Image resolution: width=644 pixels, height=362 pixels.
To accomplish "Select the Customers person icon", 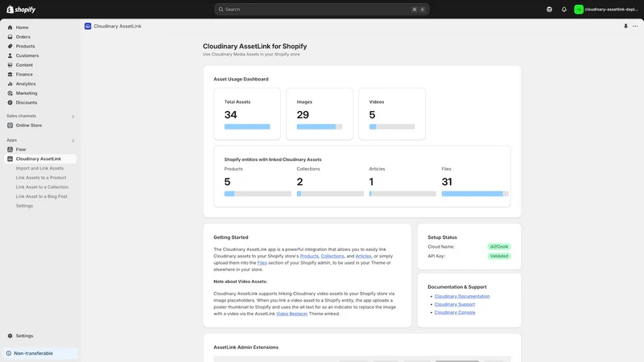I will 10,56.
